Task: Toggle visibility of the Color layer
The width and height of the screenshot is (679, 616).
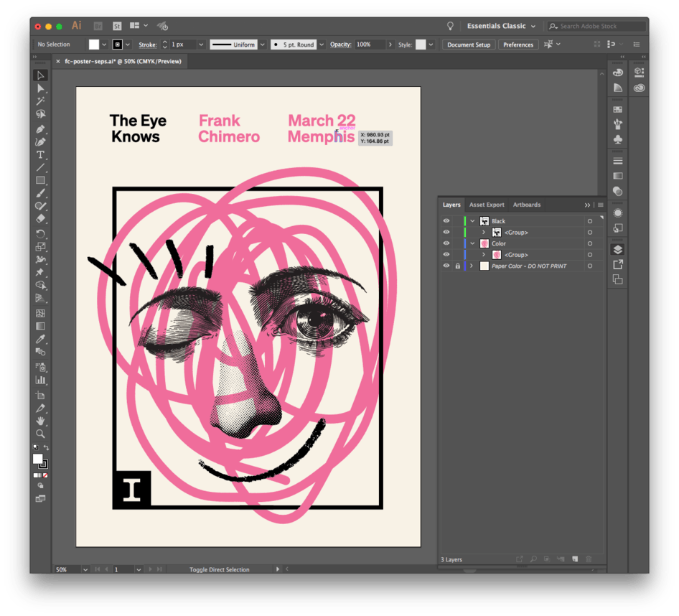Action: point(446,243)
